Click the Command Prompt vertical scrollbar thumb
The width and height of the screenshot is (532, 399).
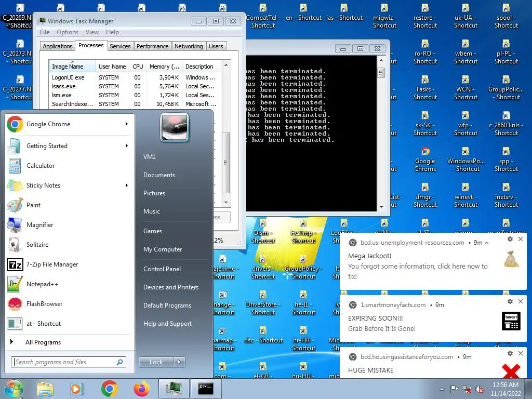(381, 73)
